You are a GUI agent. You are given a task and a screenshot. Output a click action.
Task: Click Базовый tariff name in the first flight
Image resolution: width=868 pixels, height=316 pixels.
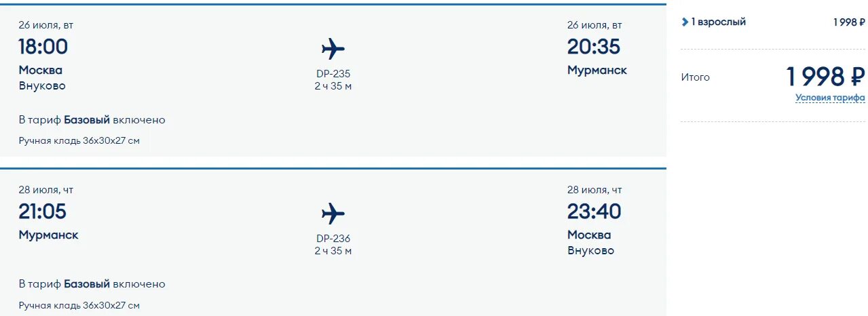tap(87, 120)
